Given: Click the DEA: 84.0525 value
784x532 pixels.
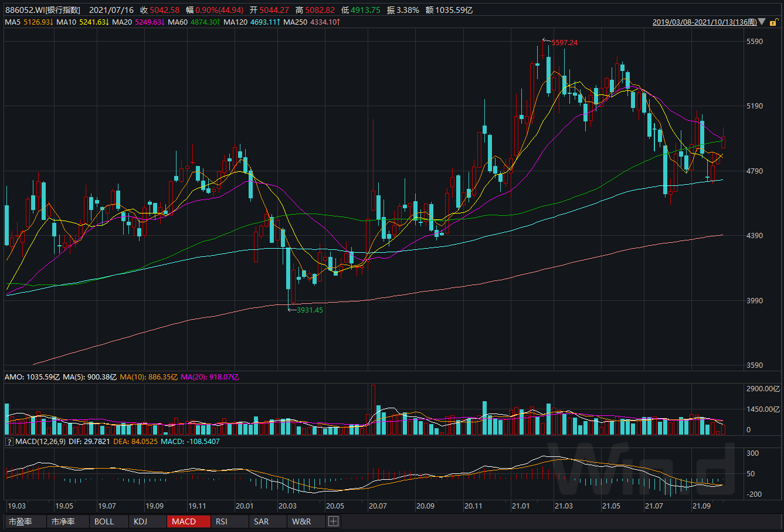Looking at the screenshot, I should point(134,441).
